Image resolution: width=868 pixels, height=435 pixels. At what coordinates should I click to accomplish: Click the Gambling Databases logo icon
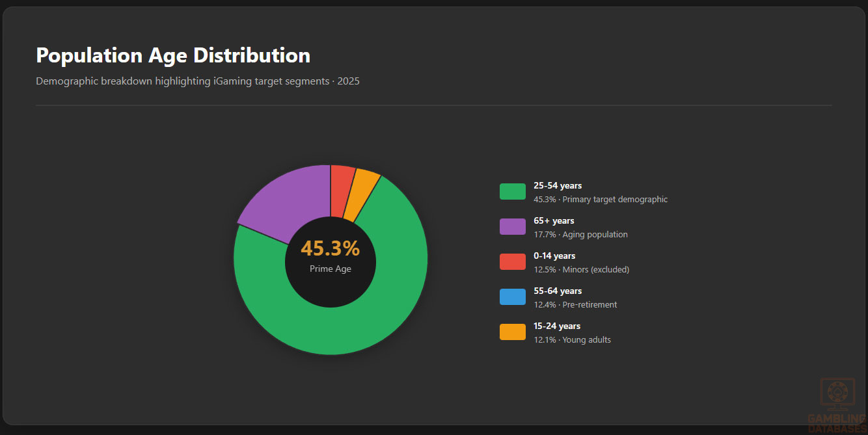point(837,393)
